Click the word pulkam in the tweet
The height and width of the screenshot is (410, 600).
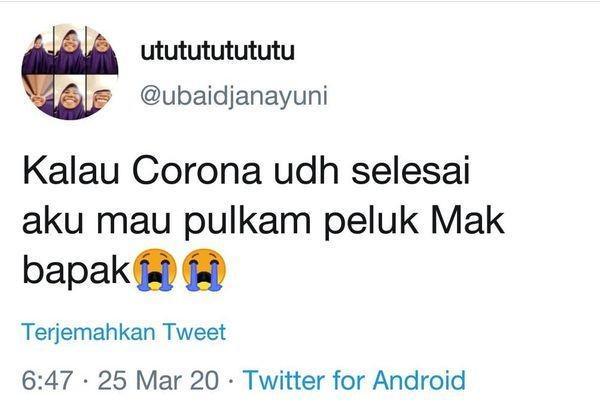tap(247, 222)
